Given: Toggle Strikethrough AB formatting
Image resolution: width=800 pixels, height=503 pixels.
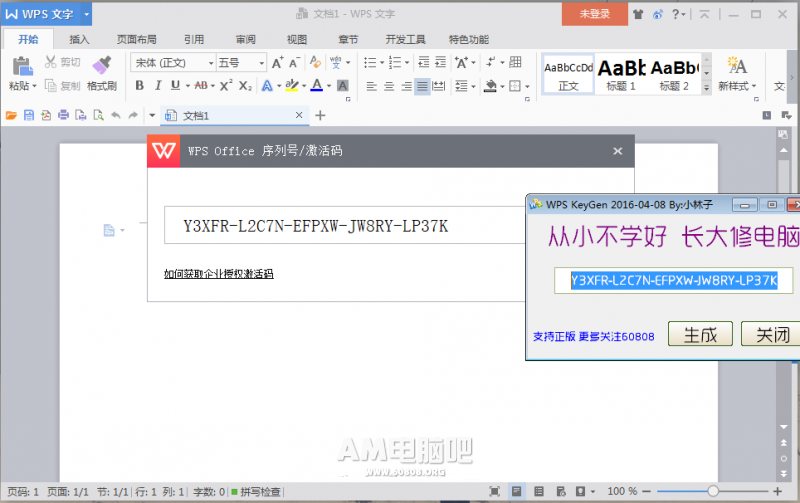Looking at the screenshot, I should pyautogui.click(x=201, y=85).
